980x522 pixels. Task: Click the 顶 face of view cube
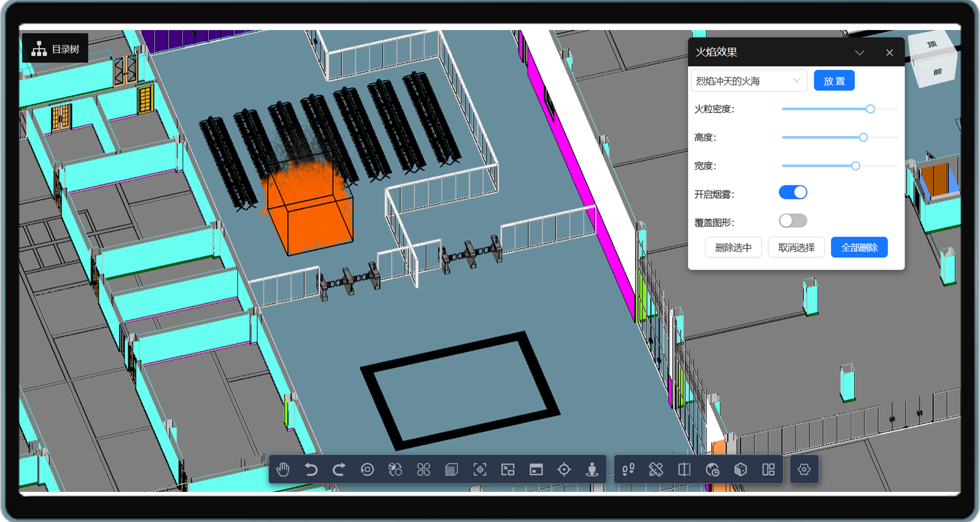tap(932, 45)
